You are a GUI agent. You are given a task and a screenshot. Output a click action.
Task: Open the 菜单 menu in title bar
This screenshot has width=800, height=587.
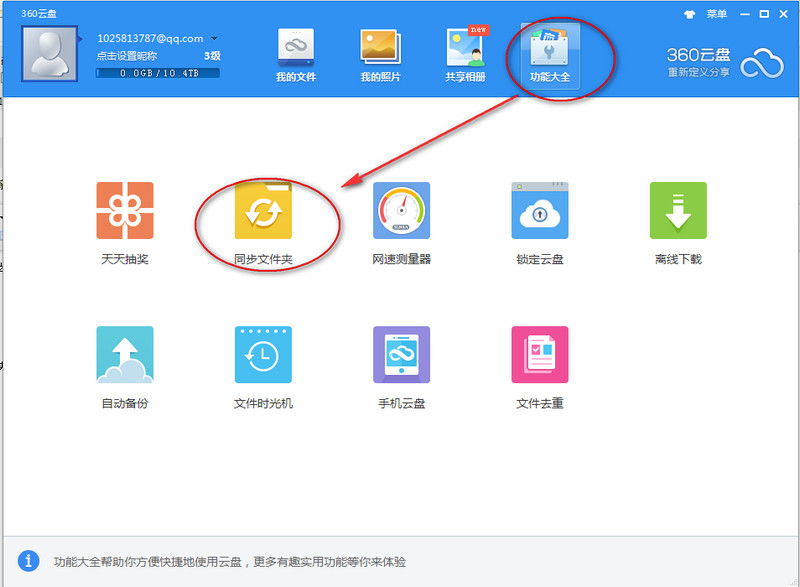[x=717, y=14]
